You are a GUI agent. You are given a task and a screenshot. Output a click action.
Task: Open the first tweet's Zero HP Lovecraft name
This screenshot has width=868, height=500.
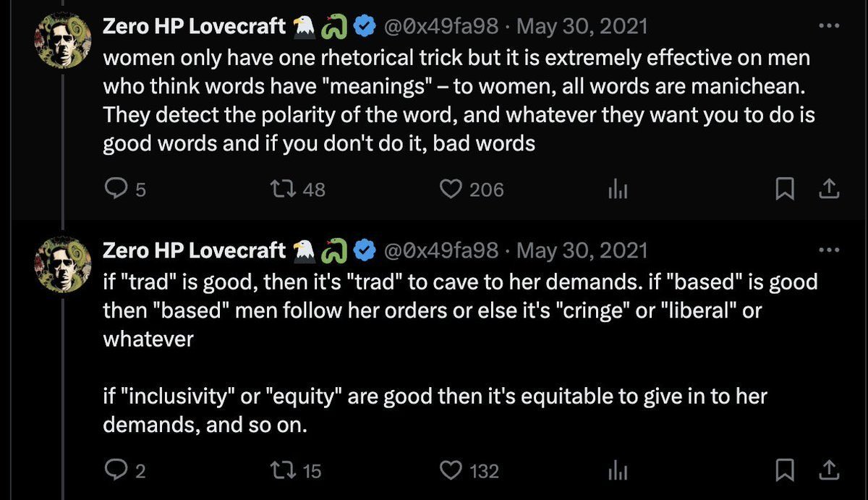point(195,27)
